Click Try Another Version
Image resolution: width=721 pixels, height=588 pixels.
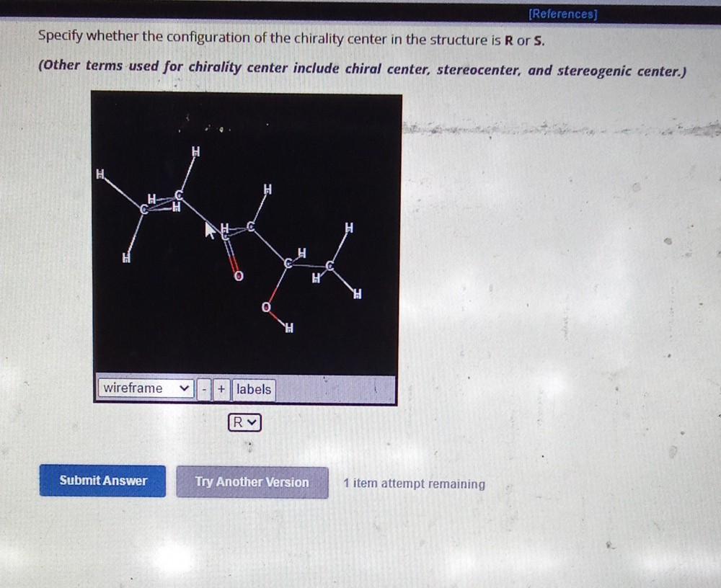(251, 481)
